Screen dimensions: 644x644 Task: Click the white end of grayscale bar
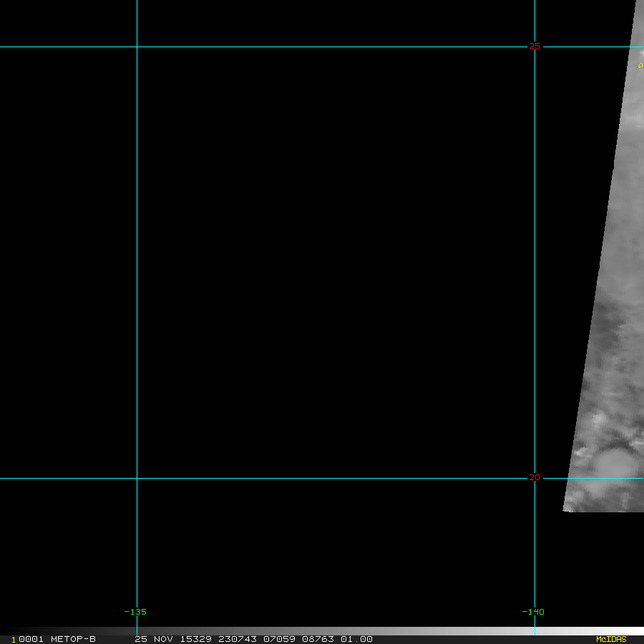pyautogui.click(x=630, y=631)
